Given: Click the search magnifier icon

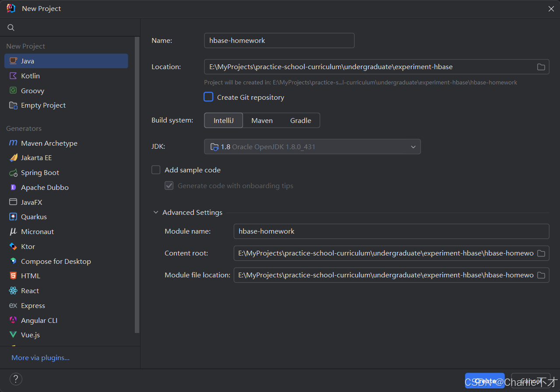Looking at the screenshot, I should (x=11, y=28).
